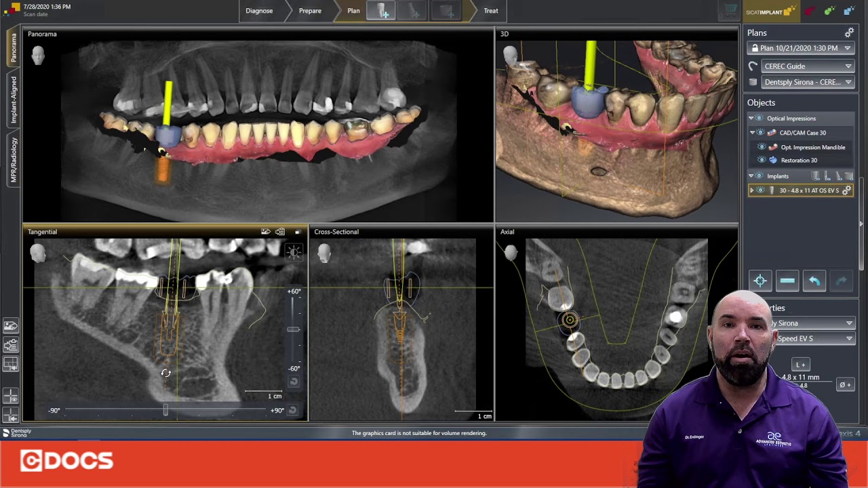The width and height of the screenshot is (868, 488).
Task: Select the Plan workflow step
Action: (353, 11)
